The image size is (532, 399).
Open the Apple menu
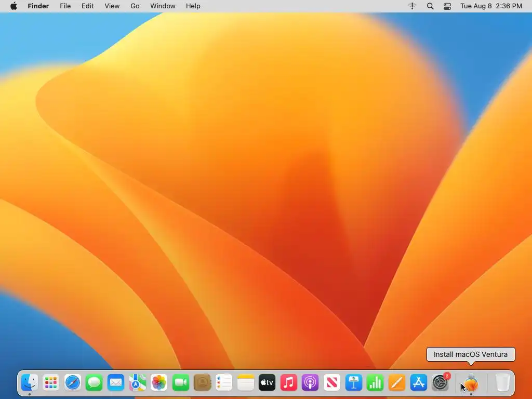(14, 6)
